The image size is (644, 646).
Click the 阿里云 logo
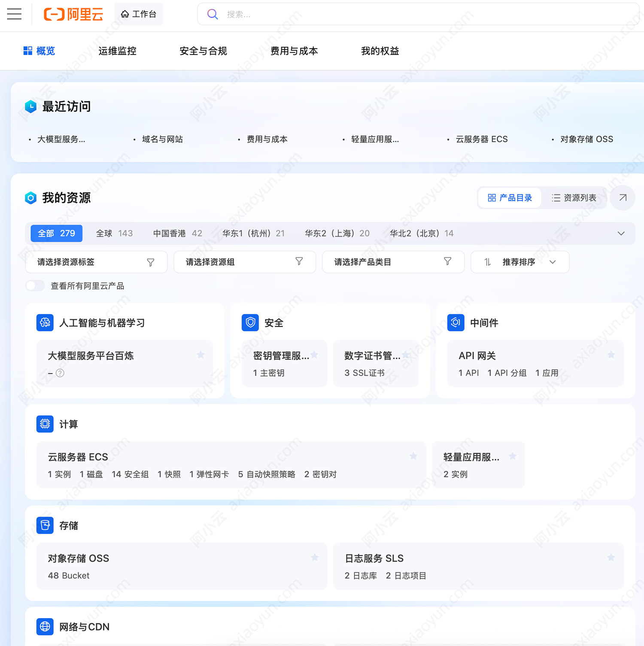[73, 14]
